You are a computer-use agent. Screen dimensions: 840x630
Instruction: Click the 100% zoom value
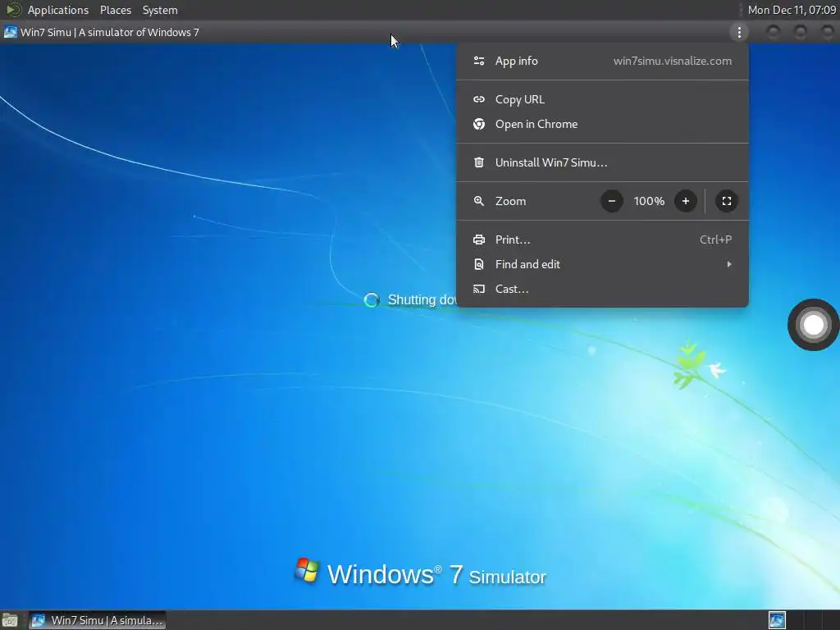(649, 201)
